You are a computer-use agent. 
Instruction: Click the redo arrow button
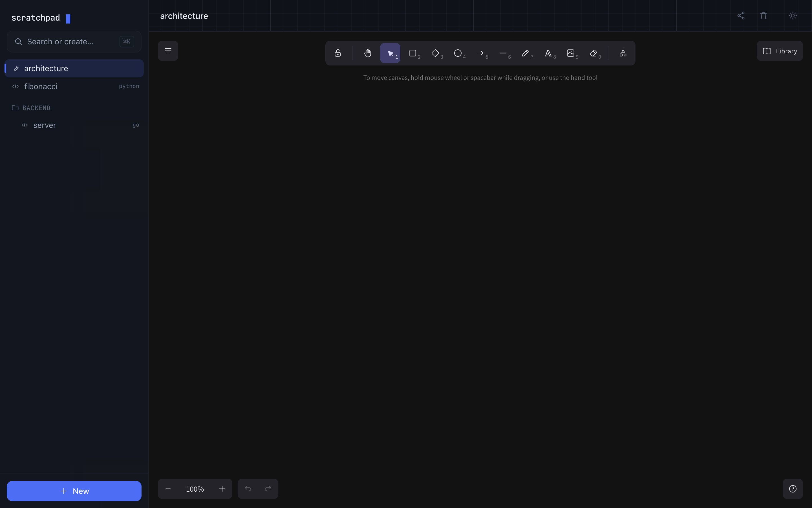[x=268, y=489]
